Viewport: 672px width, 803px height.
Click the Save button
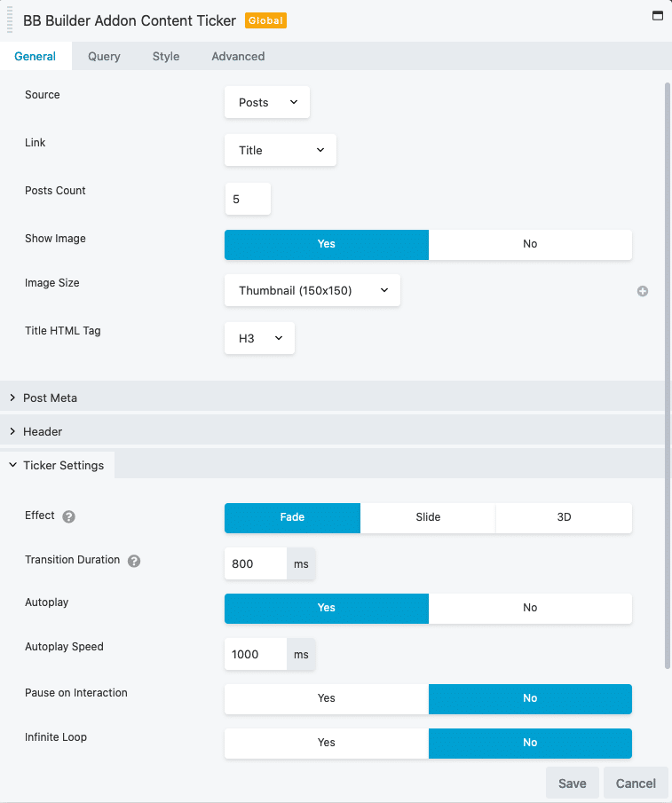pos(572,783)
